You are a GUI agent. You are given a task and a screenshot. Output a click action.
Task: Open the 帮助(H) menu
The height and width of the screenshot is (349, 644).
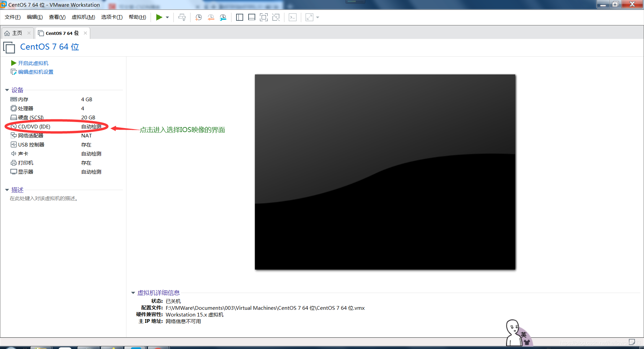(x=138, y=17)
